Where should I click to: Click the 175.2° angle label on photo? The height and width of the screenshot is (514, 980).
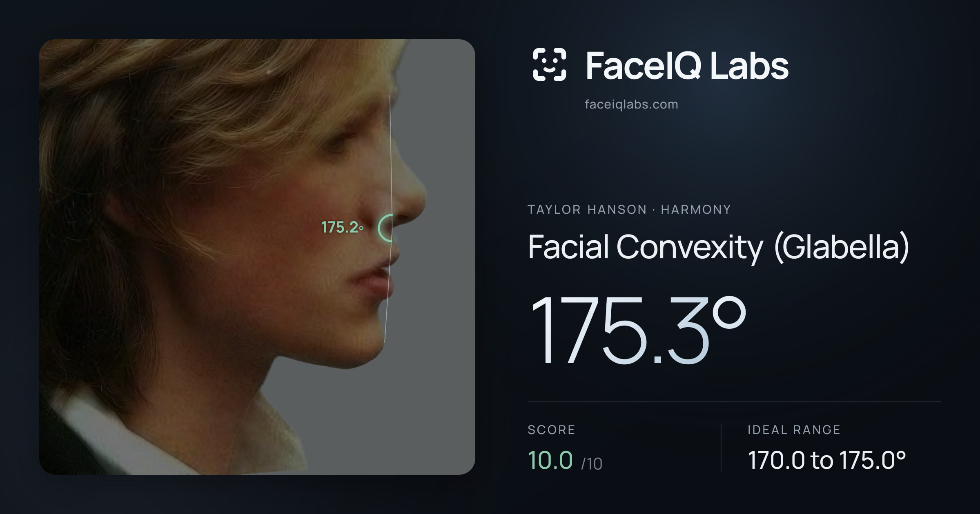tap(342, 228)
